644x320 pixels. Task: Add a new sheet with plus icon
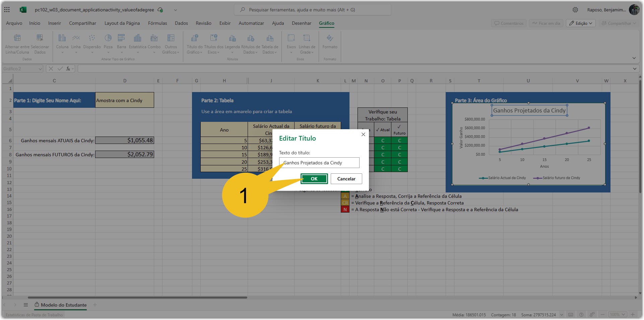pyautogui.click(x=95, y=305)
